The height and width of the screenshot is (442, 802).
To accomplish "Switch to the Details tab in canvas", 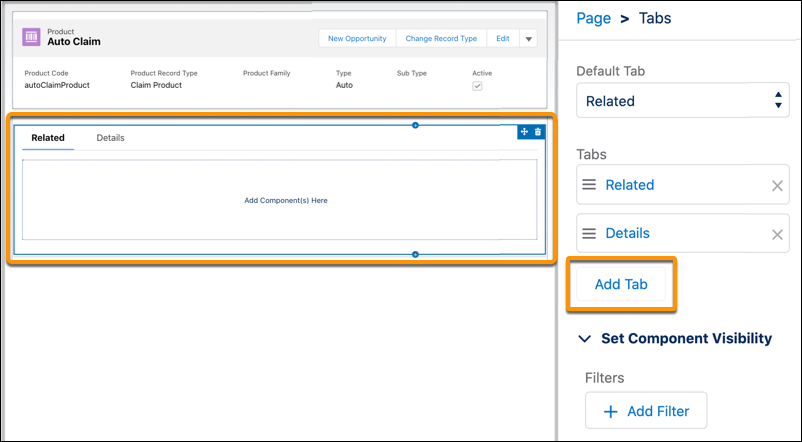I will 110,138.
